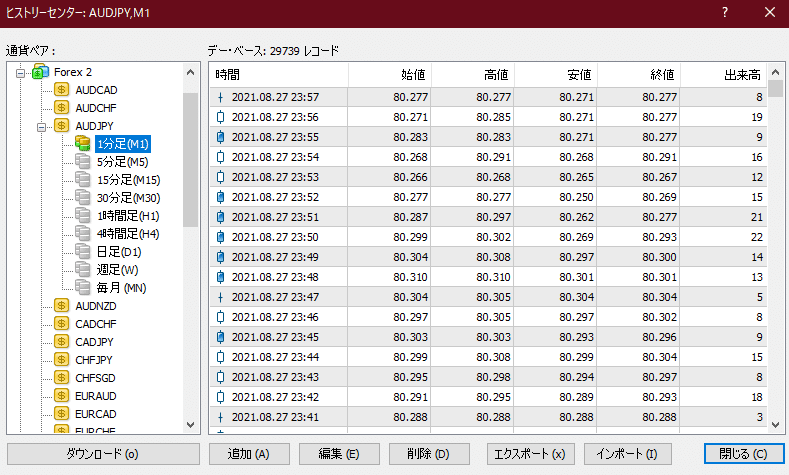The height and width of the screenshot is (475, 789).
Task: Click the Forex 2 group folder icon
Action: point(40,72)
